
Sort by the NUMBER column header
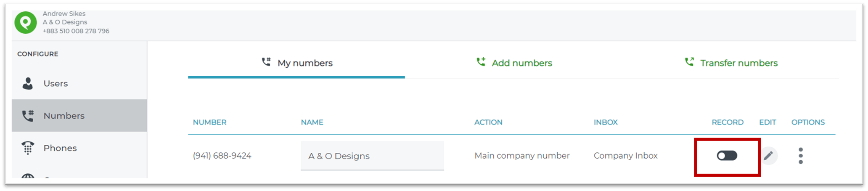point(209,122)
